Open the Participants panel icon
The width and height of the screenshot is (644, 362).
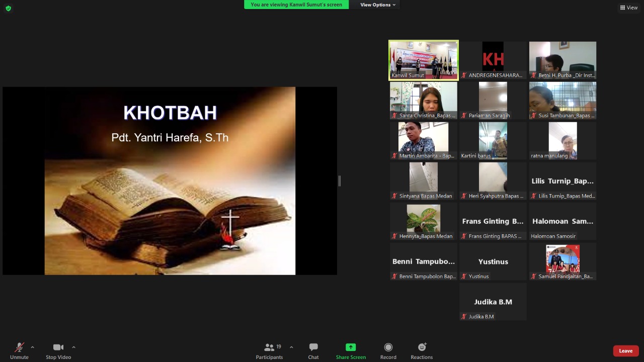pyautogui.click(x=269, y=347)
